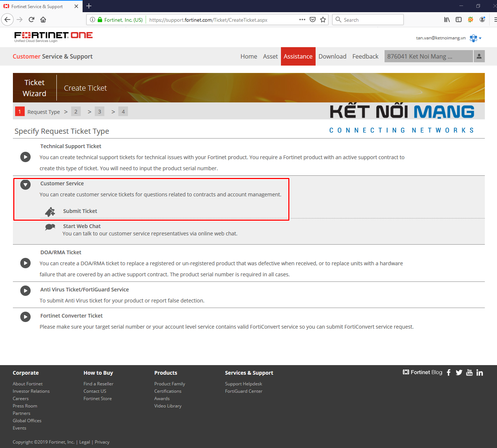Show site information icon in address bar

point(93,20)
